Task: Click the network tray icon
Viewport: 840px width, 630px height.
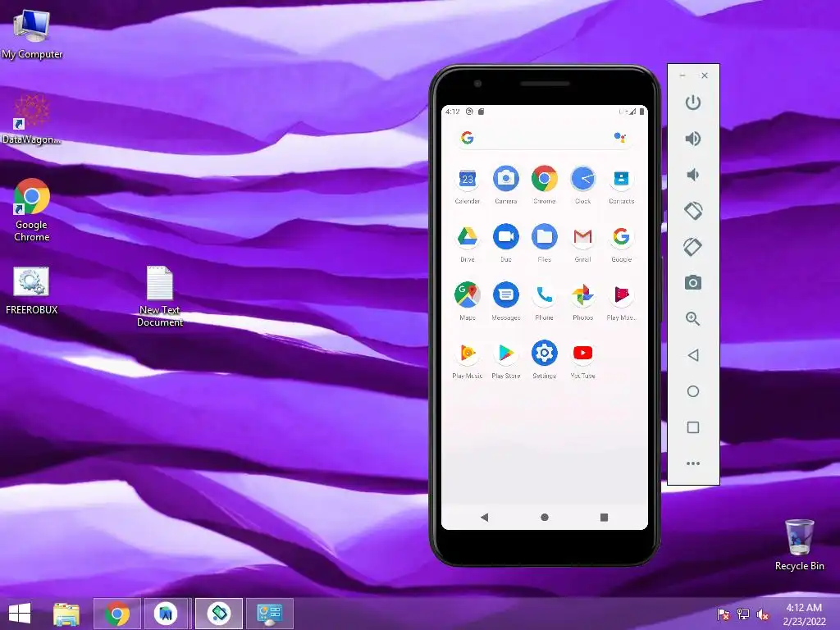Action: (x=743, y=614)
